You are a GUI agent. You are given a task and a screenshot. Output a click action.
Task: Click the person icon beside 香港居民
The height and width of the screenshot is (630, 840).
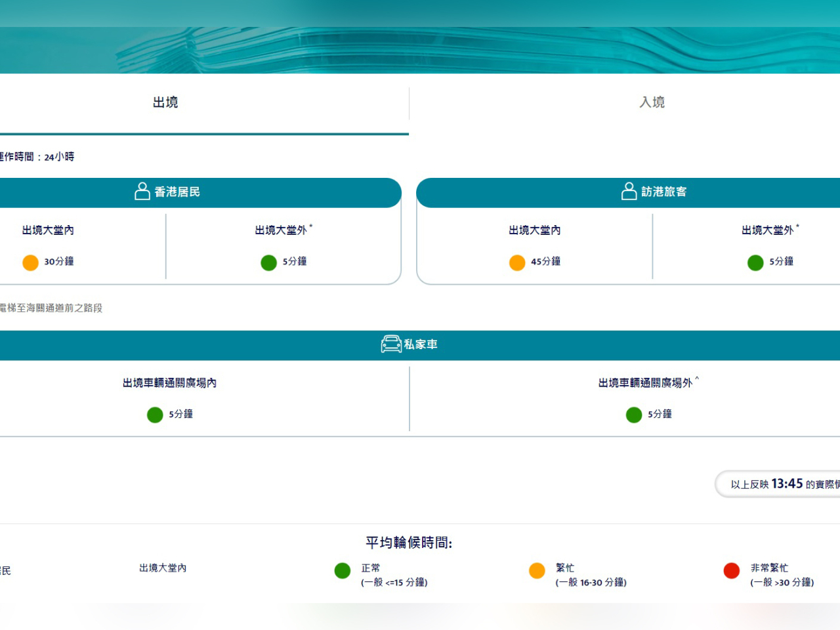tap(142, 191)
